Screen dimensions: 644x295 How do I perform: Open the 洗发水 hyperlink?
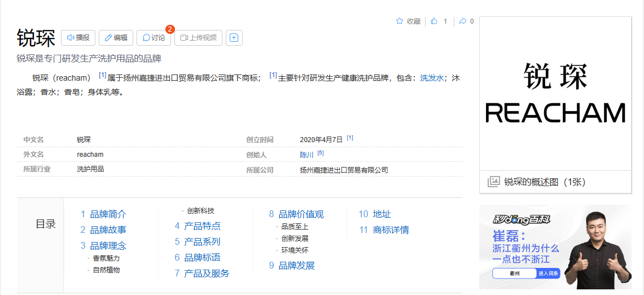[x=432, y=78]
